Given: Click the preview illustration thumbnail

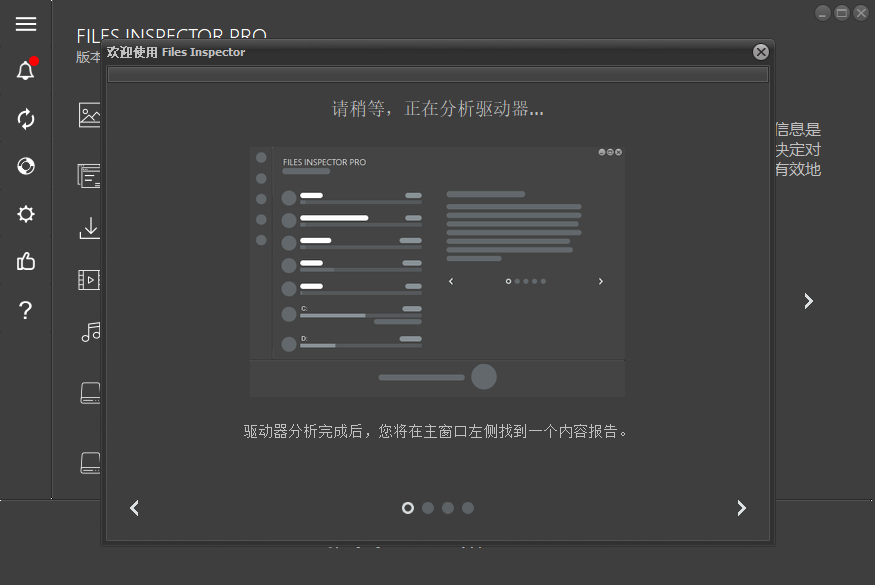Looking at the screenshot, I should pyautogui.click(x=438, y=272).
